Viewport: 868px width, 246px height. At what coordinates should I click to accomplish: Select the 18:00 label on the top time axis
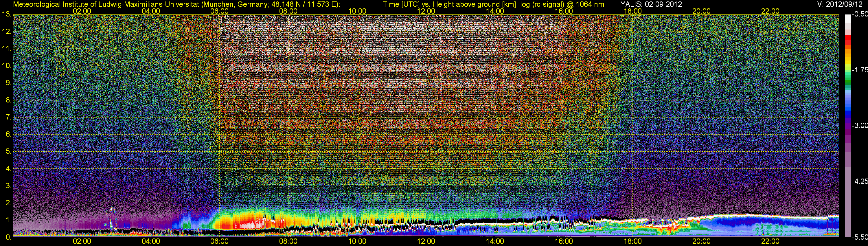(x=632, y=11)
